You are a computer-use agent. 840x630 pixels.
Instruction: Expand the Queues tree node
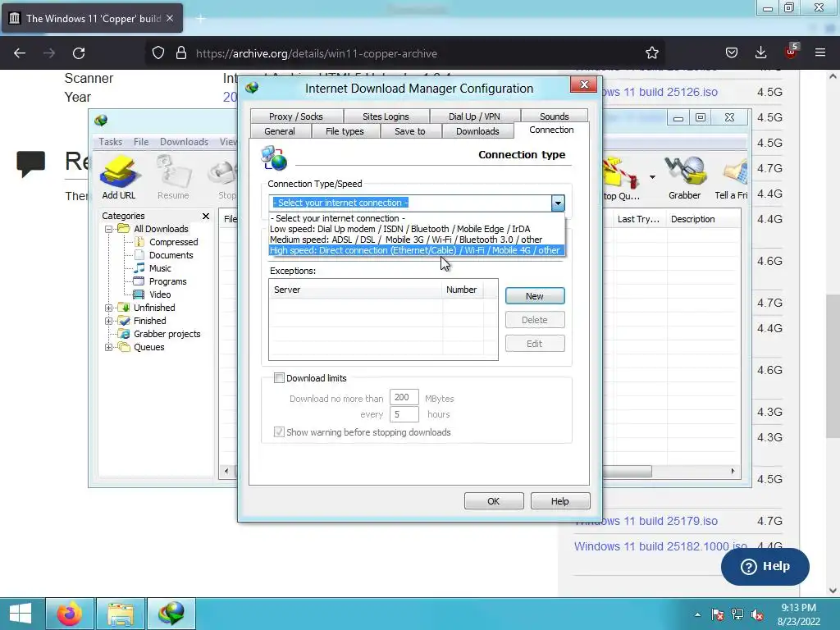click(109, 347)
